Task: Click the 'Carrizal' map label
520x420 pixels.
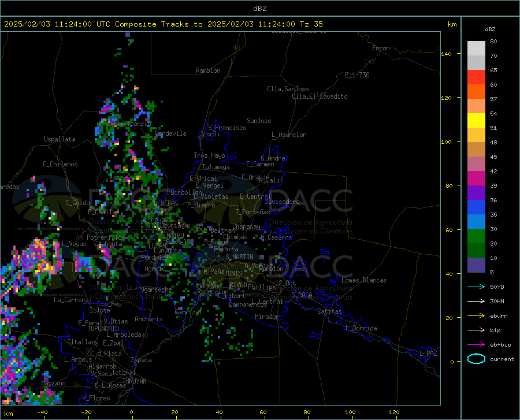Action: pos(188,312)
